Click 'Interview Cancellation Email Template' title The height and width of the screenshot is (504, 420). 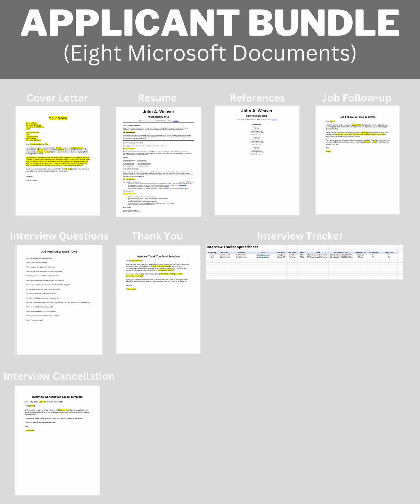pos(57,397)
